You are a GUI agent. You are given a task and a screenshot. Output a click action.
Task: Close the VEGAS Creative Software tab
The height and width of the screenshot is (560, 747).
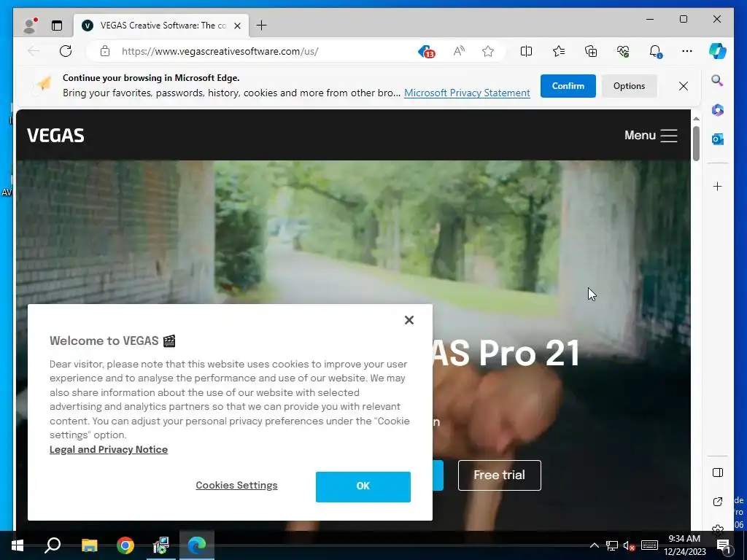pyautogui.click(x=237, y=26)
